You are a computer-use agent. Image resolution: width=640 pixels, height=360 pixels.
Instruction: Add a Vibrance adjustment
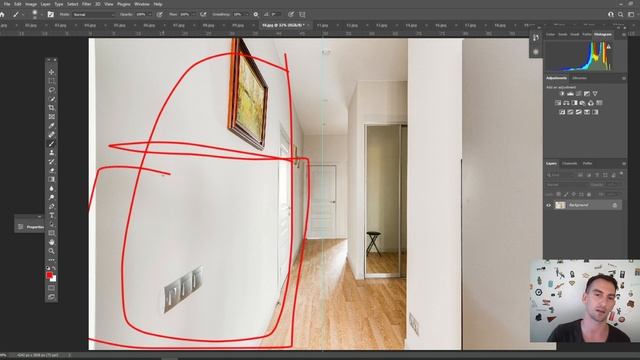(595, 94)
